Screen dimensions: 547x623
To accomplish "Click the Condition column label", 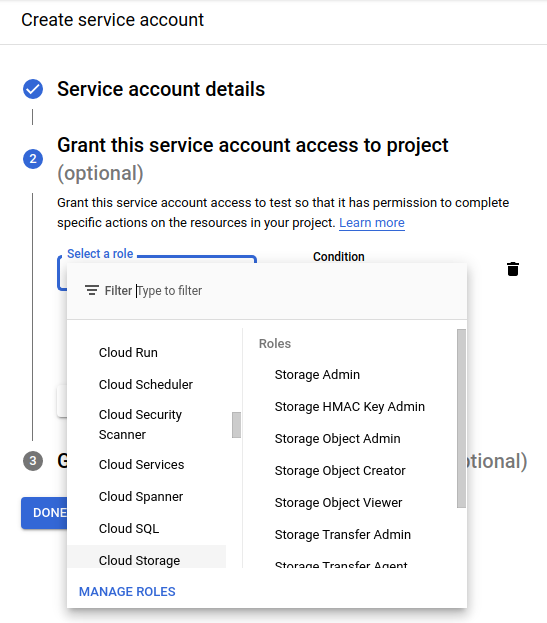I will click(x=338, y=257).
